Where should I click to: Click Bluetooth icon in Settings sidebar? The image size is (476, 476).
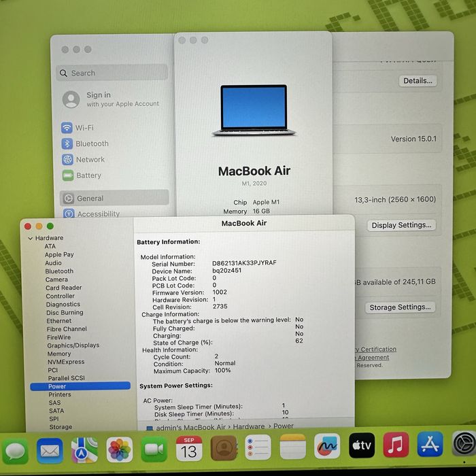pyautogui.click(x=67, y=143)
